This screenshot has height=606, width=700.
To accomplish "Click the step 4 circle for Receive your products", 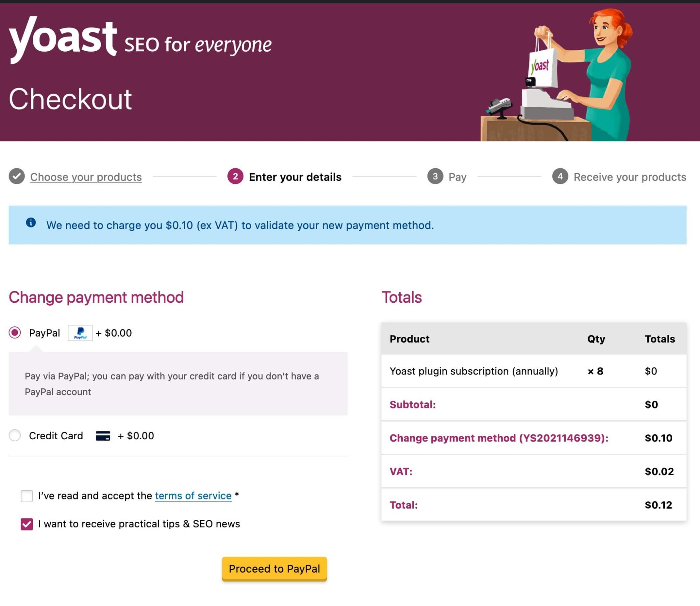I will click(x=561, y=177).
